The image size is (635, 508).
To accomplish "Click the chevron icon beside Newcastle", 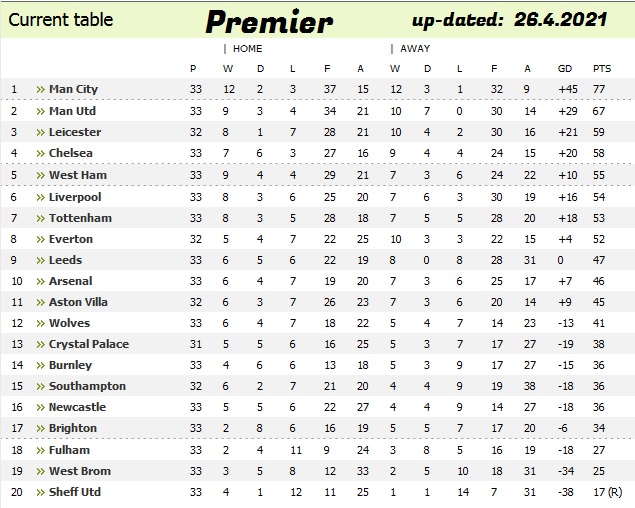I will [40, 408].
